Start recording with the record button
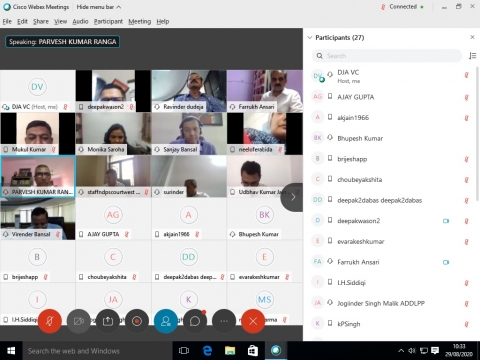480x360 pixels. [137, 321]
